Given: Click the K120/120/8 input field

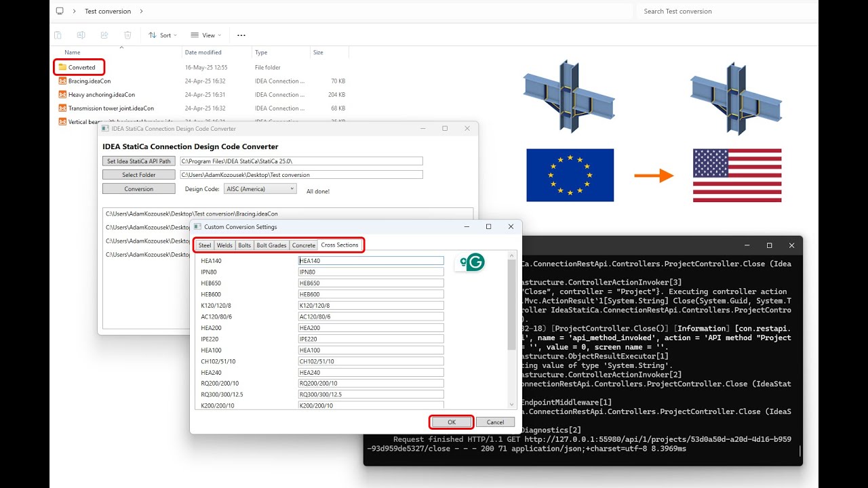Looking at the screenshot, I should coord(371,306).
